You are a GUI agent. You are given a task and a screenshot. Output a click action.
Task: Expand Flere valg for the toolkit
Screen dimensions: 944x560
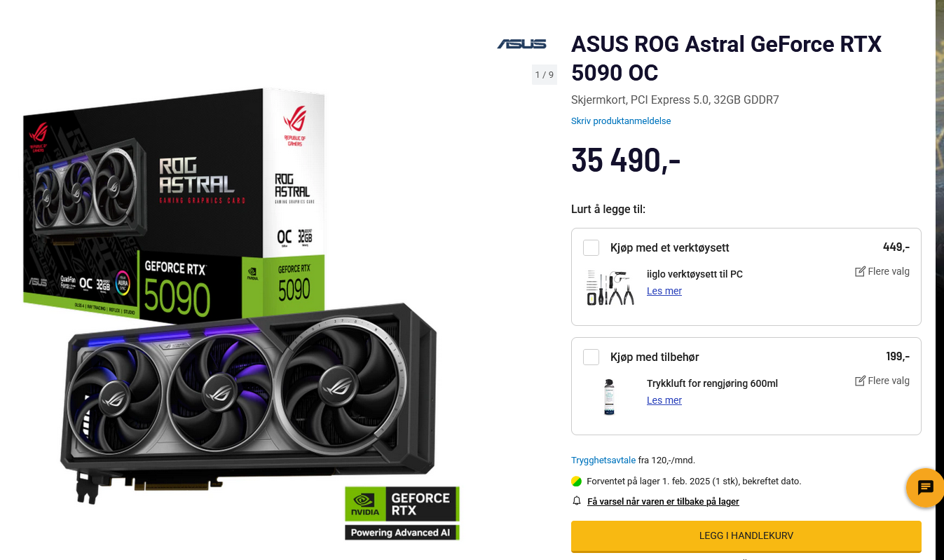(889, 271)
